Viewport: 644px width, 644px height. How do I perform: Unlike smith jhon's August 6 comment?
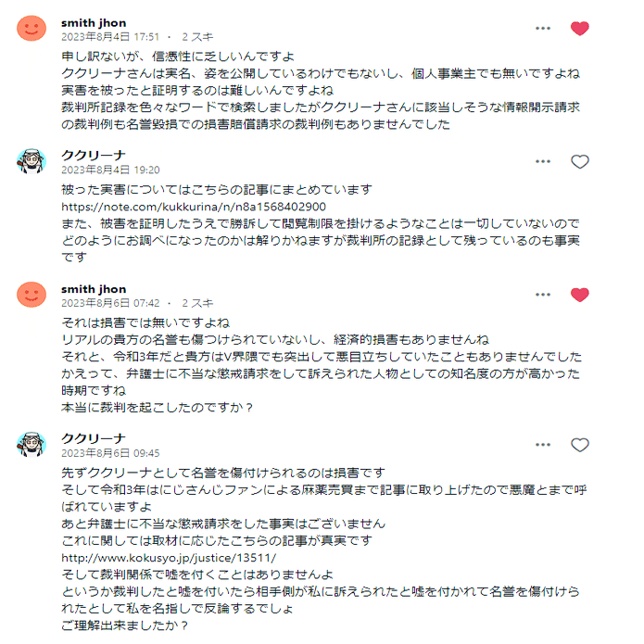pos(580,296)
